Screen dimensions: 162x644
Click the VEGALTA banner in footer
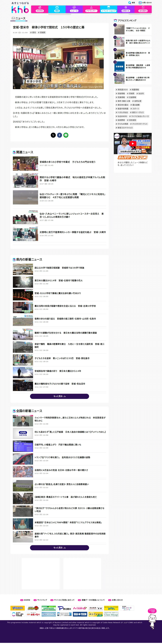18,608
